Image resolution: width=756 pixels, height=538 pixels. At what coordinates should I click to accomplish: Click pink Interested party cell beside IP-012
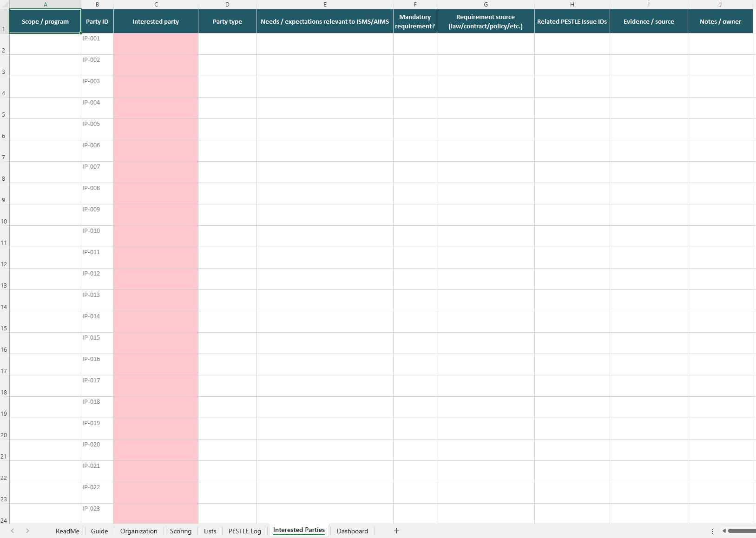point(156,279)
